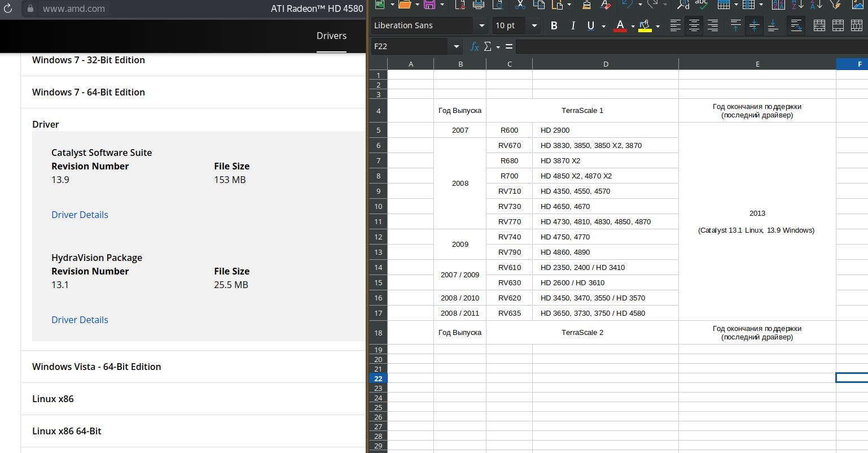Open the font size dropdown
This screenshot has height=453, width=868.
click(534, 25)
